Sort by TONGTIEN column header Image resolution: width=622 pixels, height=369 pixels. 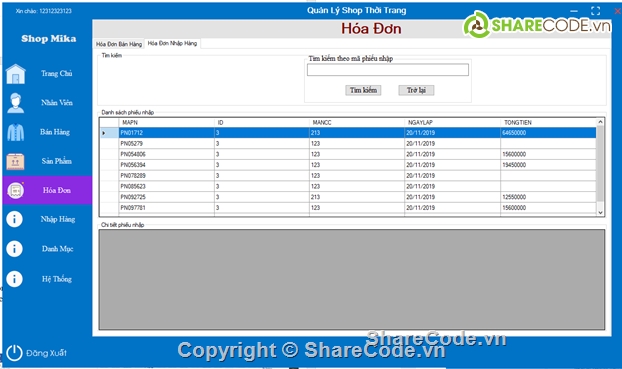click(x=548, y=122)
